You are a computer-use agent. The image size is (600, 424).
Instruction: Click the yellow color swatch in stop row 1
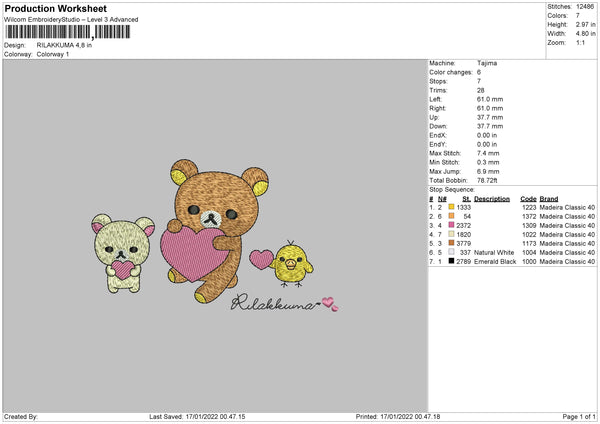tap(451, 207)
